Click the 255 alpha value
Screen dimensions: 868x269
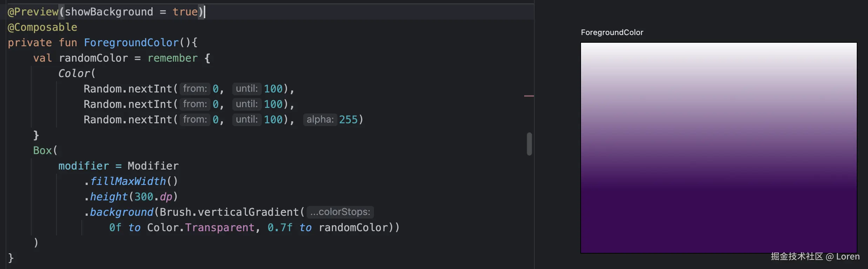click(348, 120)
